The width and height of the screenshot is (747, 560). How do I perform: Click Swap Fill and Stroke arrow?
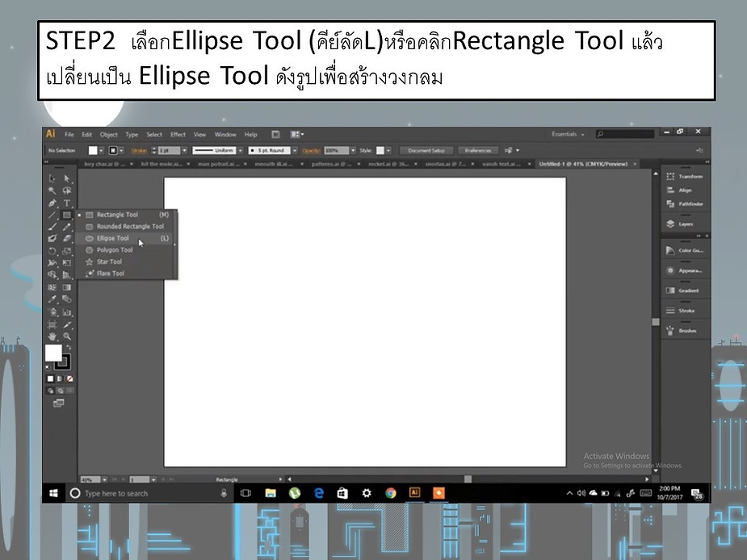(x=69, y=347)
